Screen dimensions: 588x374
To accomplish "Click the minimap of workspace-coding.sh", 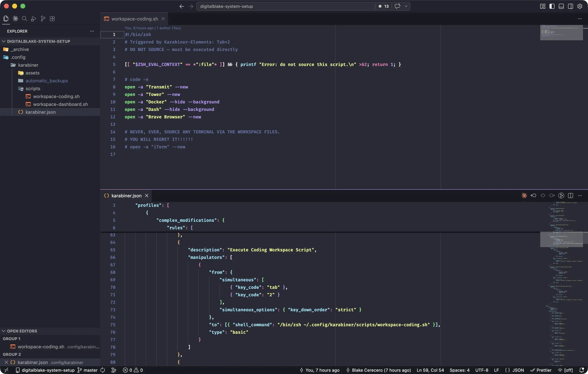I will click(562, 32).
